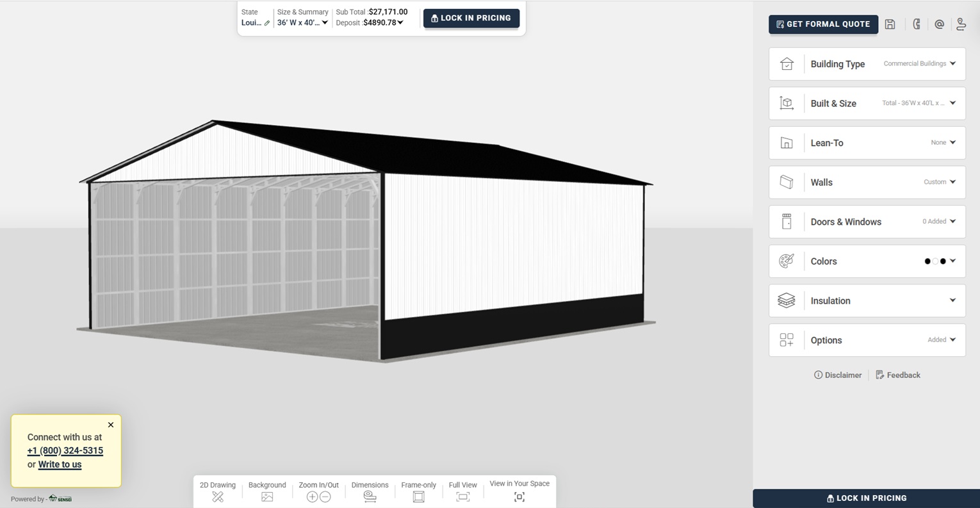980x508 pixels.
Task: Open the Disclaimer link
Action: pos(838,375)
